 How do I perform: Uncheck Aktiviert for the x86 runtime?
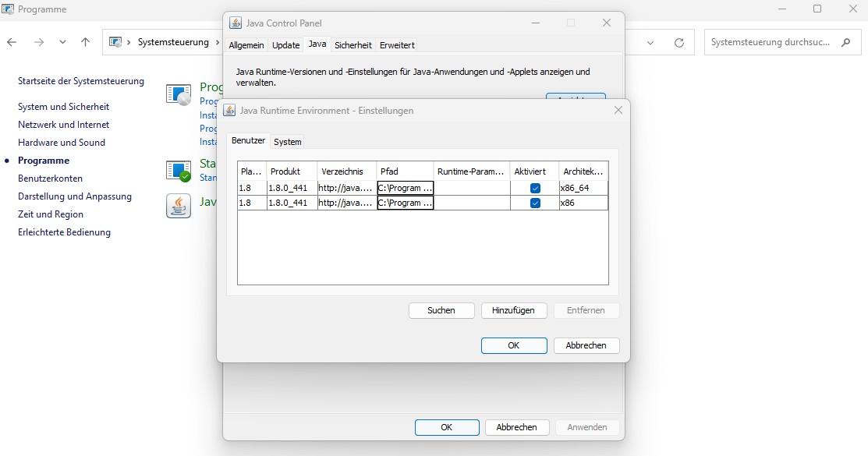tap(535, 203)
